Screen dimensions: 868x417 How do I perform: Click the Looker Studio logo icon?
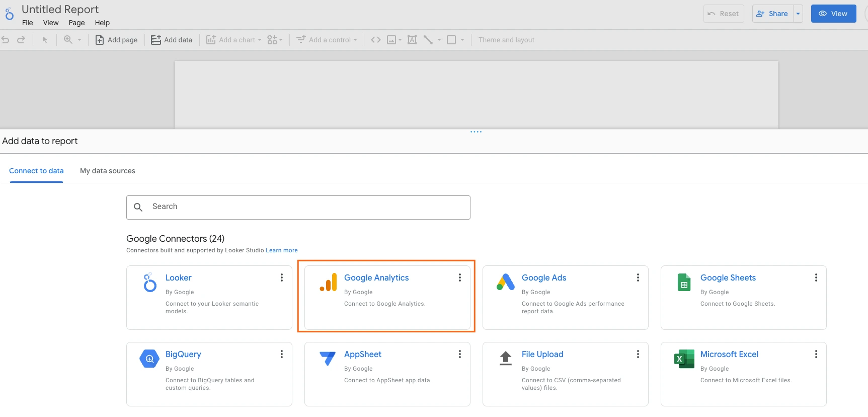pos(9,14)
